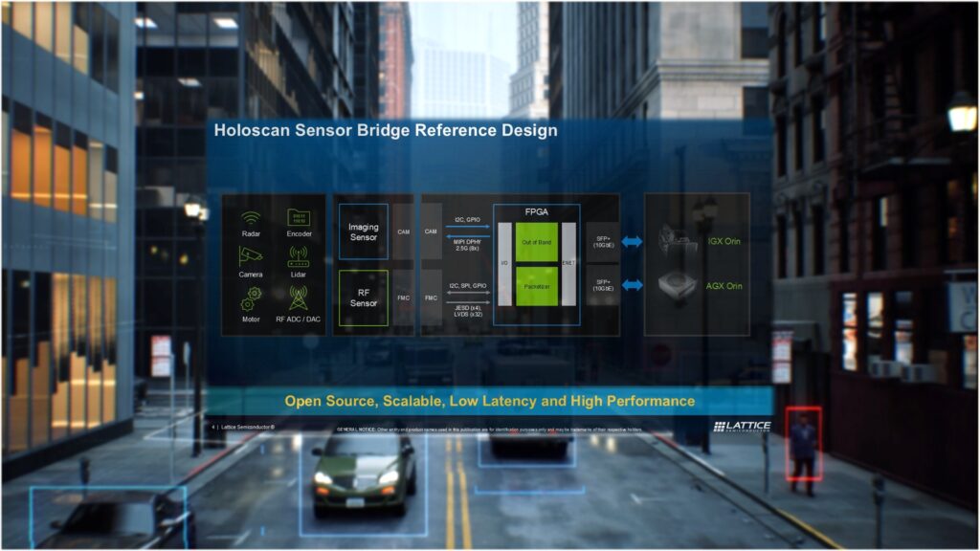Image resolution: width=980 pixels, height=551 pixels.
Task: Click the "IGX Orin" green text
Action: point(724,241)
